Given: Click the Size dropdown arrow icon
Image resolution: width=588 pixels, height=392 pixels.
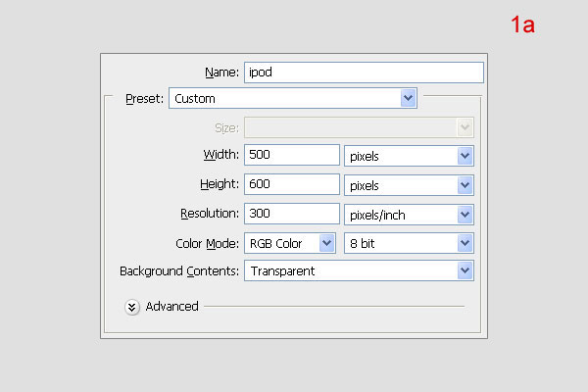Looking at the screenshot, I should coord(465,127).
